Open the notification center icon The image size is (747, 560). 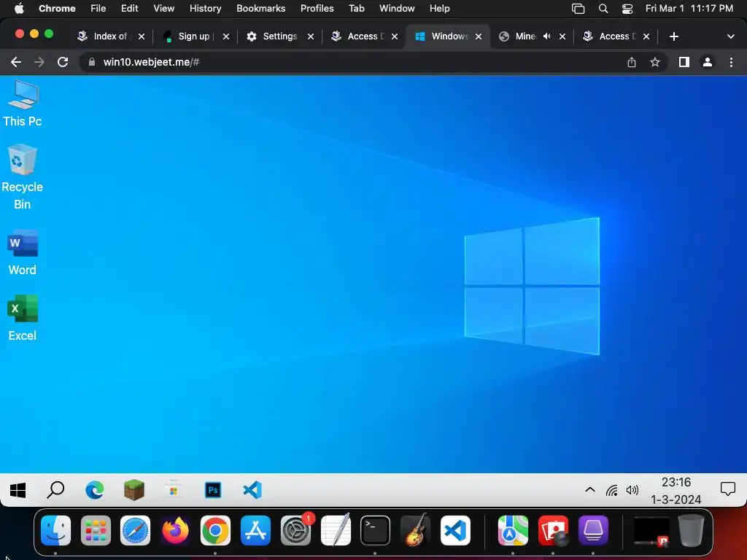click(x=727, y=489)
